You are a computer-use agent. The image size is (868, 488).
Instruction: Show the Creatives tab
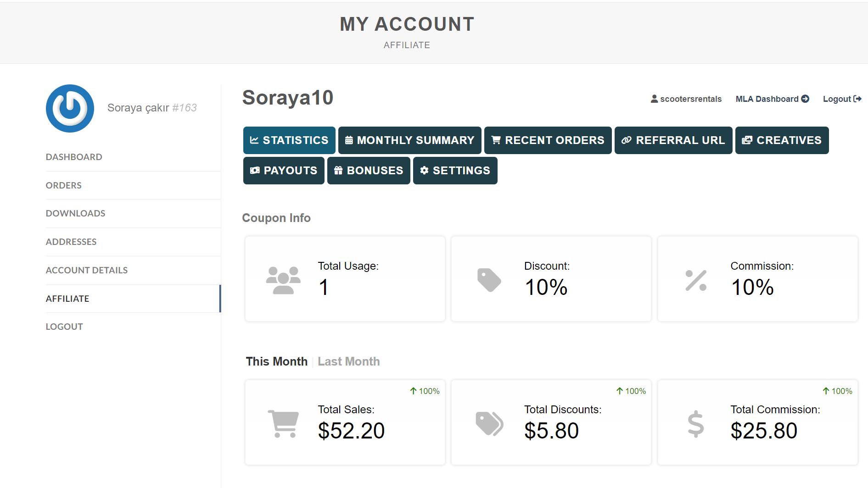click(x=782, y=140)
